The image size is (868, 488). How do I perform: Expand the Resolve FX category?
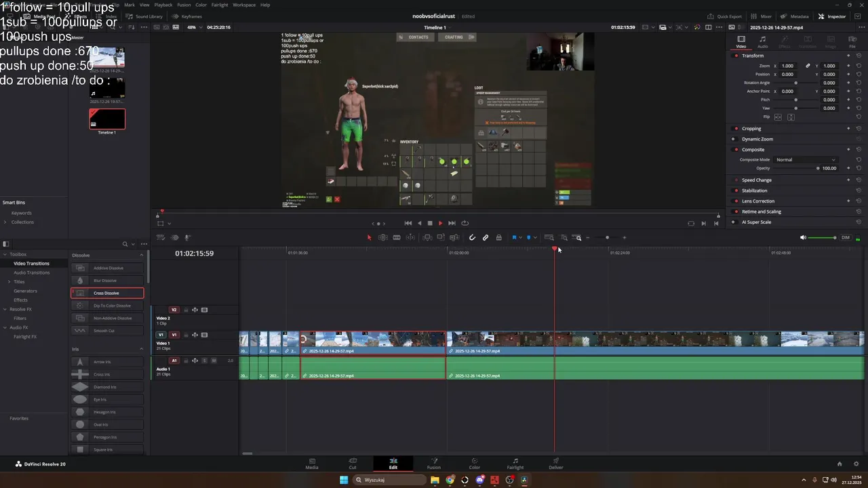(5, 309)
